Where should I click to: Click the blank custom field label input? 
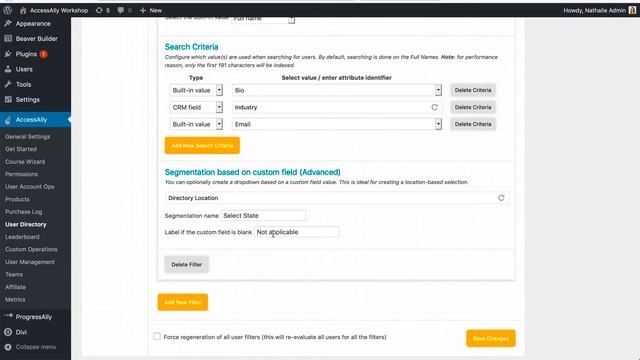(296, 232)
